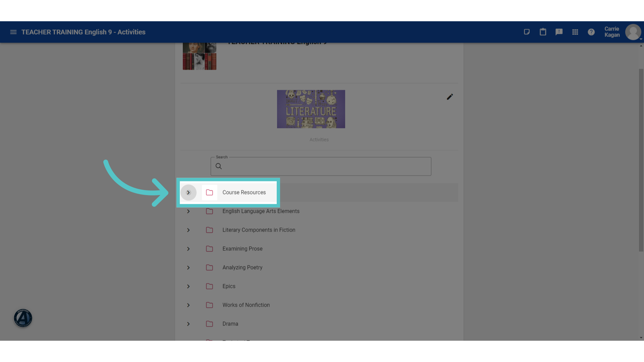Click the Drama folder icon
Screen dimensions: 644x362
[x=209, y=324]
